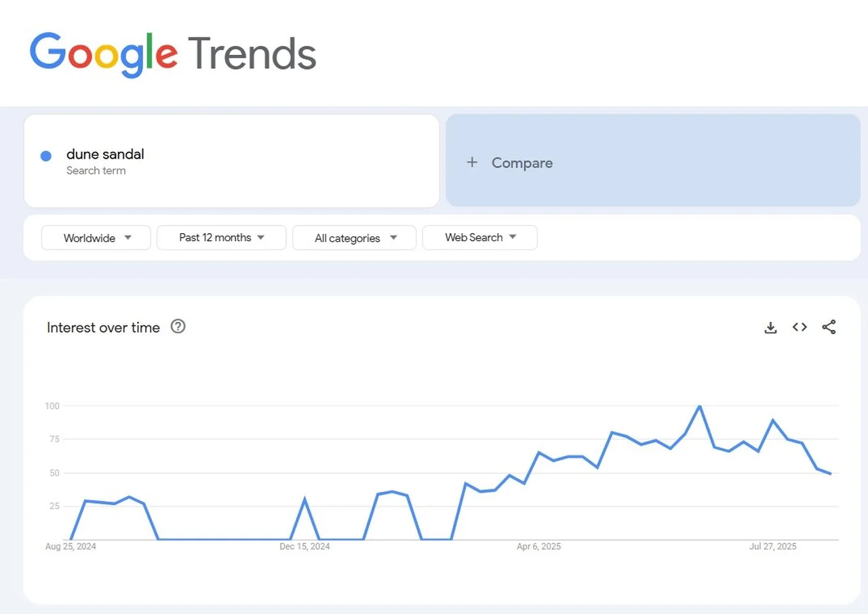Viewport: 868px width, 614px height.
Task: Open the Interest over time help tooltip
Action: coord(178,327)
